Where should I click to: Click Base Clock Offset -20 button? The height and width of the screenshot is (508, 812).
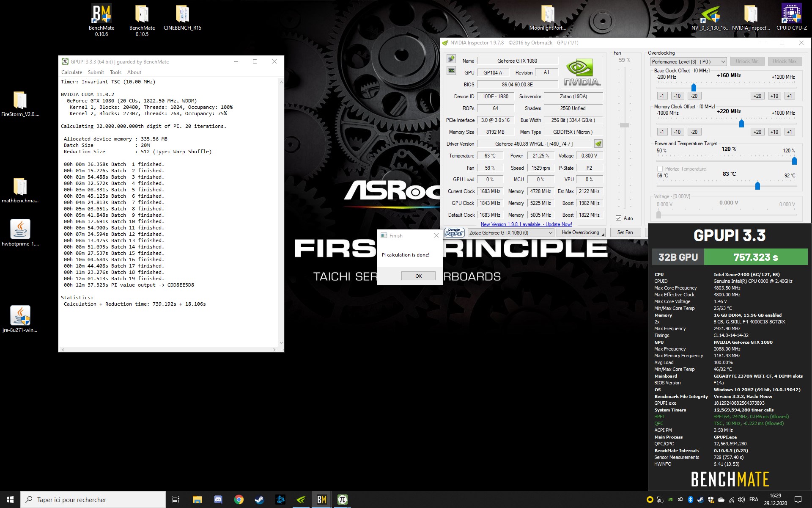click(x=694, y=96)
